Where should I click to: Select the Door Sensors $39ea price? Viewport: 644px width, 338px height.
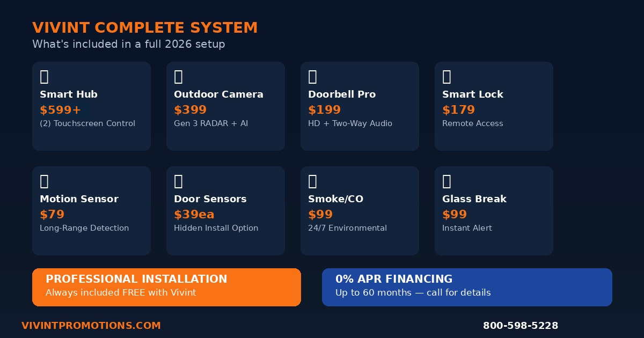click(194, 215)
